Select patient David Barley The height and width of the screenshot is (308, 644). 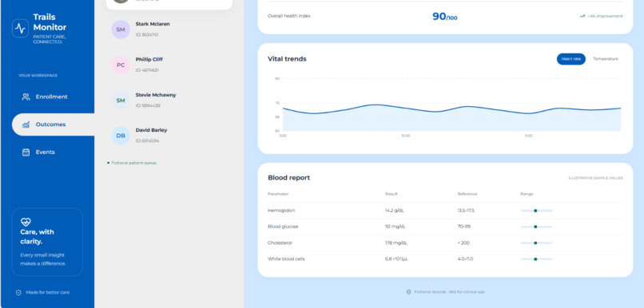coord(169,136)
